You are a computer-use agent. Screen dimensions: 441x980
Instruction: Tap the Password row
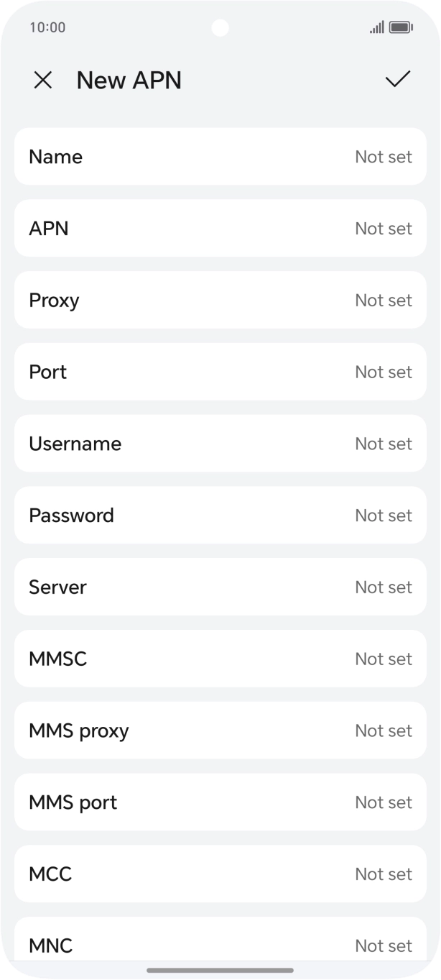pos(220,516)
